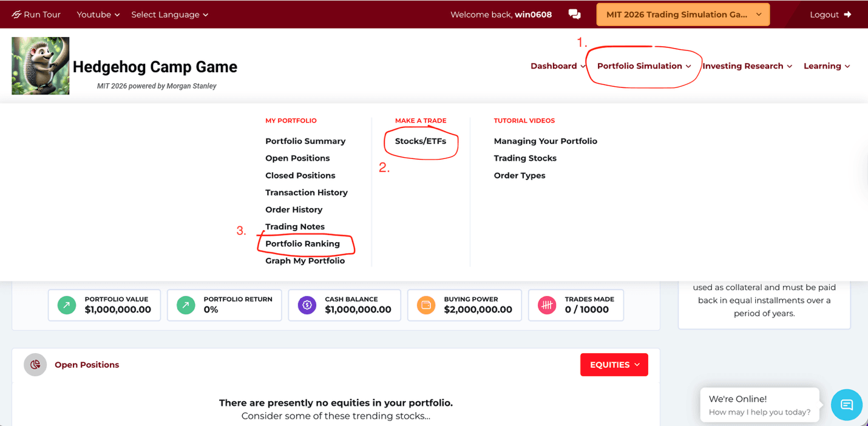This screenshot has height=426, width=868.
Task: Click the hedgehog avatar image
Action: coord(41,66)
